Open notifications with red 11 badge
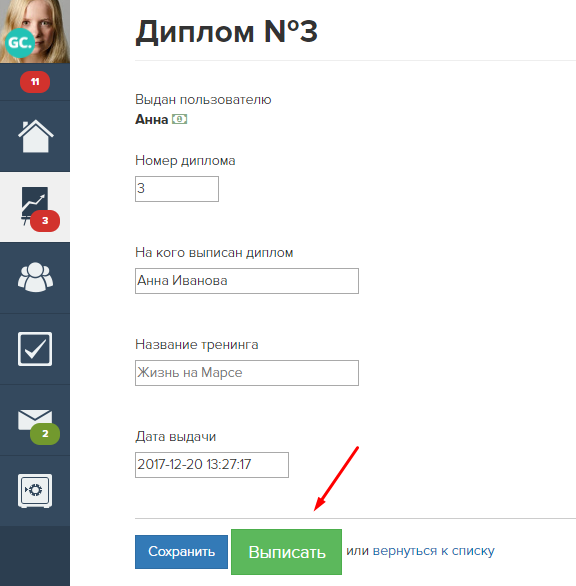Screen dimensions: 576x586 click(x=35, y=82)
